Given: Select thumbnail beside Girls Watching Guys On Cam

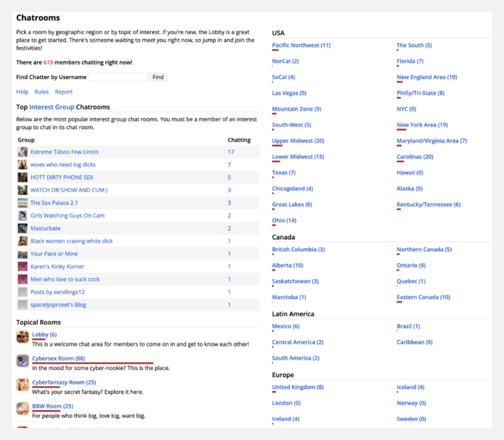Looking at the screenshot, I should (23, 216).
